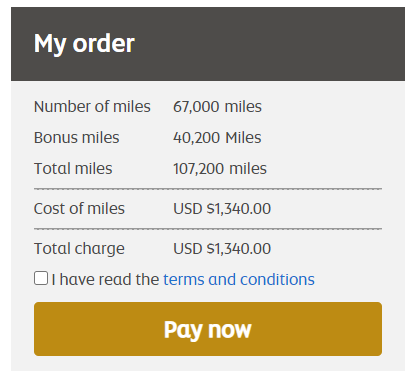Click the Cost of miles label

[x=79, y=209]
